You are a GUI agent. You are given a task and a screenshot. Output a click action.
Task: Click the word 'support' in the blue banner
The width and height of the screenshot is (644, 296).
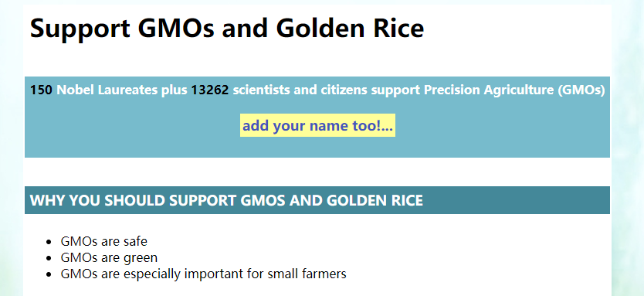click(x=395, y=90)
